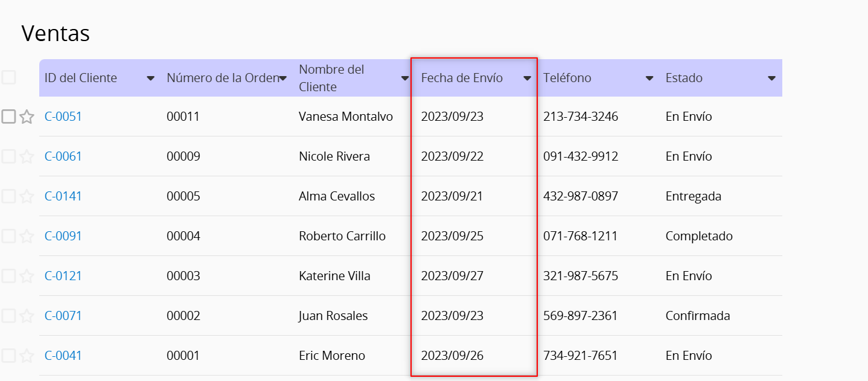Star the Alma Cevallos row
The width and height of the screenshot is (868, 381).
(x=27, y=197)
